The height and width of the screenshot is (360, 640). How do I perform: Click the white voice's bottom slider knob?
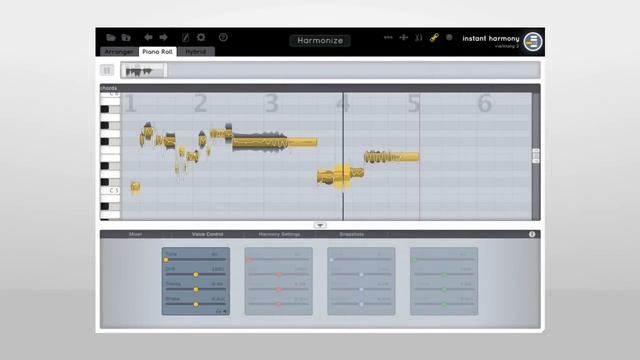pos(361,304)
